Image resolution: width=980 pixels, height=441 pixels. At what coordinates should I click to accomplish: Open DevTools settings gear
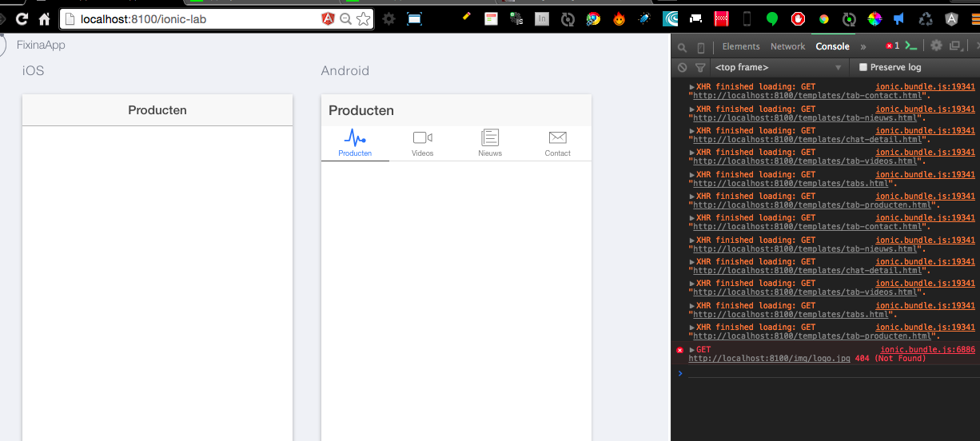coord(935,46)
